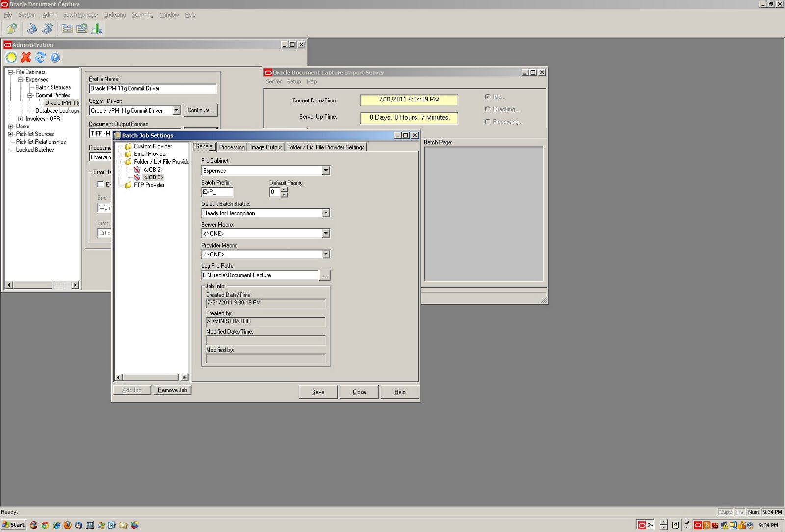Open scan settings via second scanner icon

pyautogui.click(x=47, y=28)
